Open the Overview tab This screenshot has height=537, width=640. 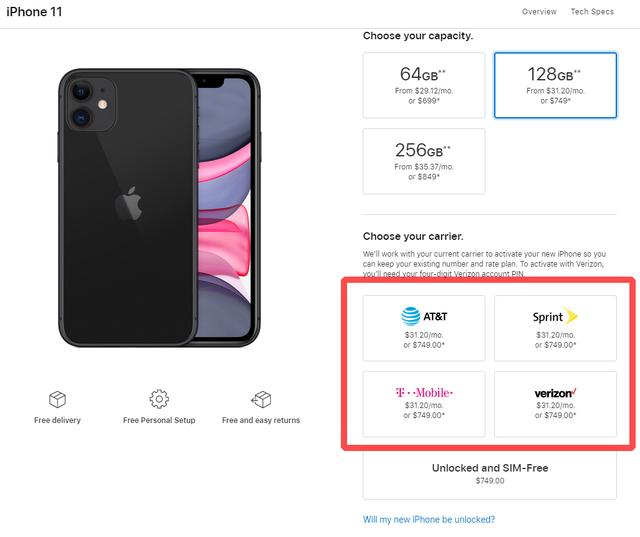click(x=539, y=12)
